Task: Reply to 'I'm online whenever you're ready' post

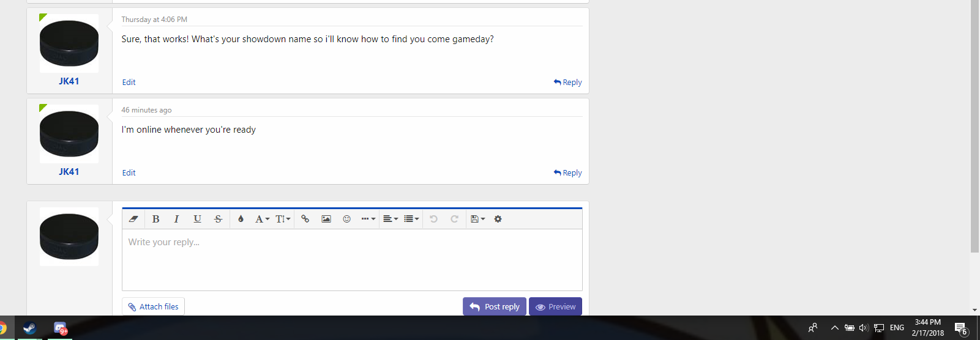Action: [567, 172]
